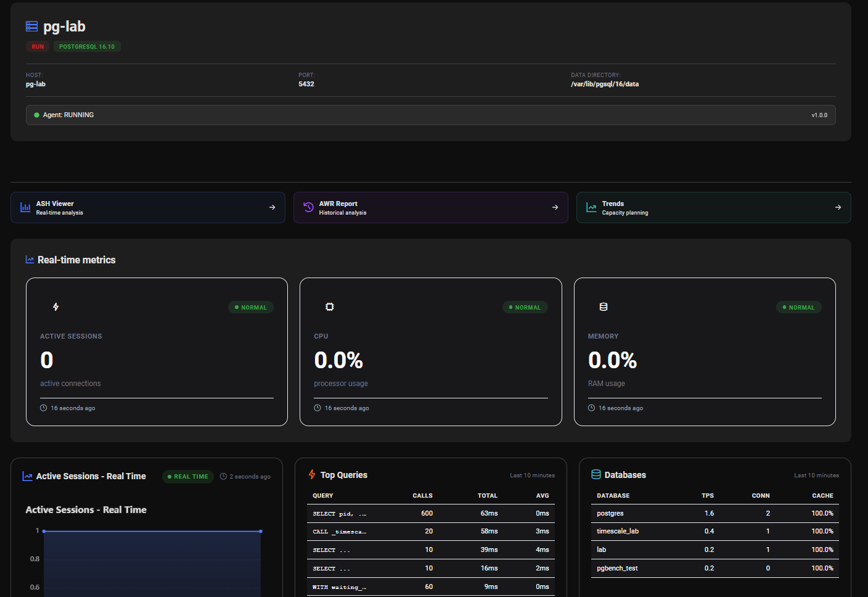The height and width of the screenshot is (597, 868).
Task: Open the ASH Viewer real-time analysis
Action: pos(148,207)
